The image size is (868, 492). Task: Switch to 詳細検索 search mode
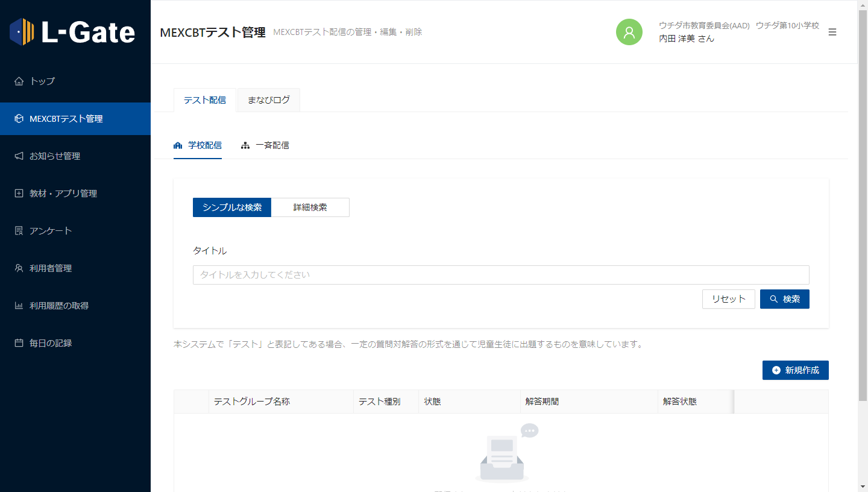[310, 207]
